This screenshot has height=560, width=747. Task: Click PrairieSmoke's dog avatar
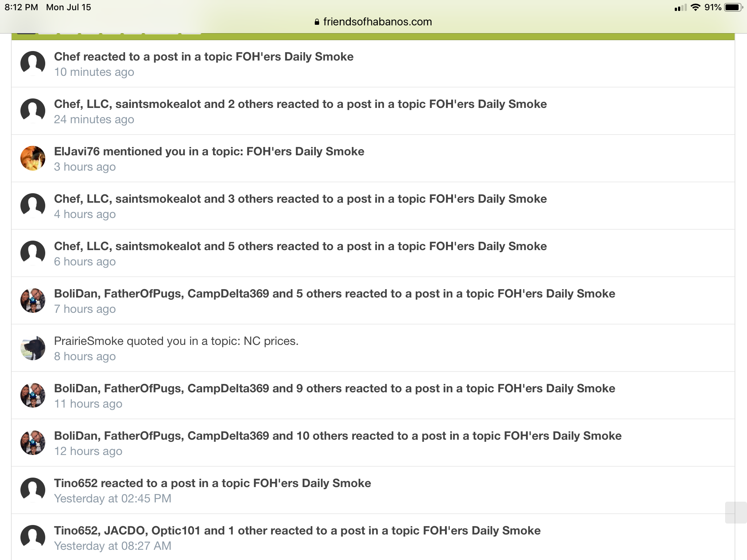[33, 348]
